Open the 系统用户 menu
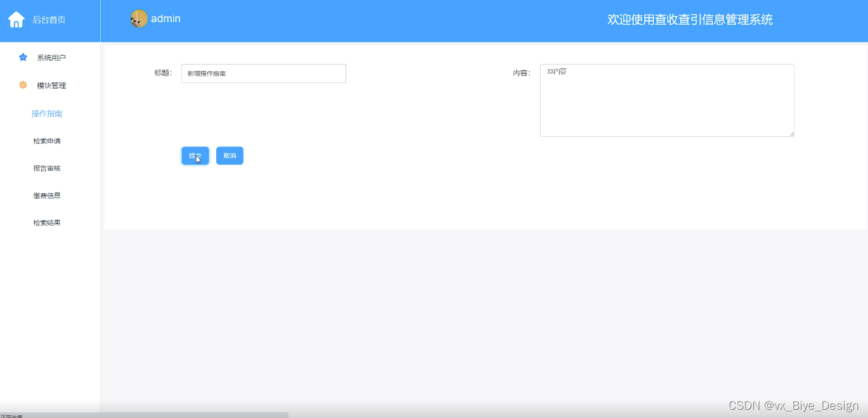868x418 pixels. click(x=51, y=58)
